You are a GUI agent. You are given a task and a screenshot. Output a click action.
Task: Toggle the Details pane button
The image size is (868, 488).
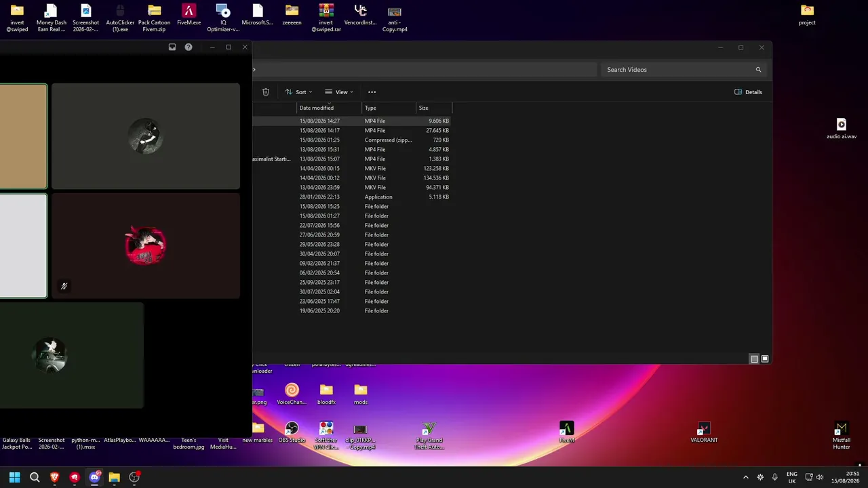(x=748, y=91)
